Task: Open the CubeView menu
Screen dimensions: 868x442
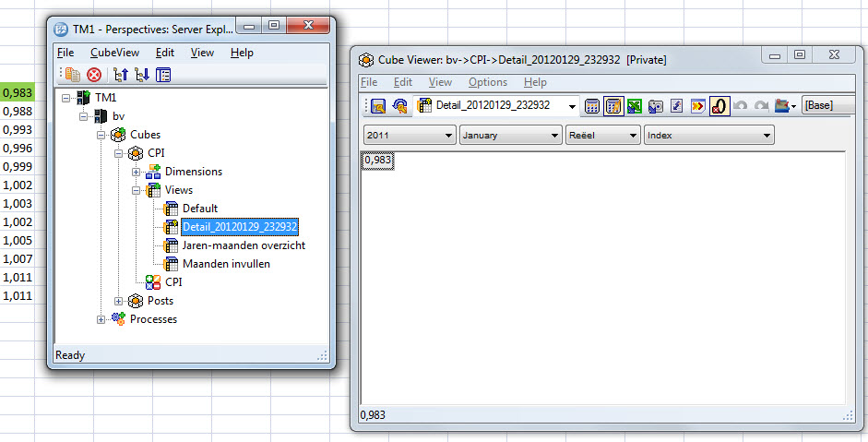Action: [x=115, y=53]
